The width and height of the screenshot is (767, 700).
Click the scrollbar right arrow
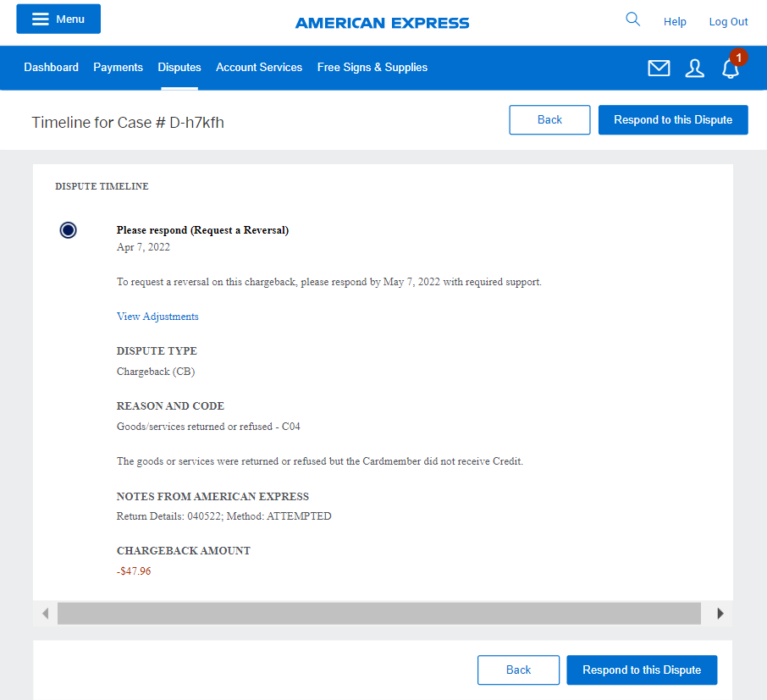720,614
